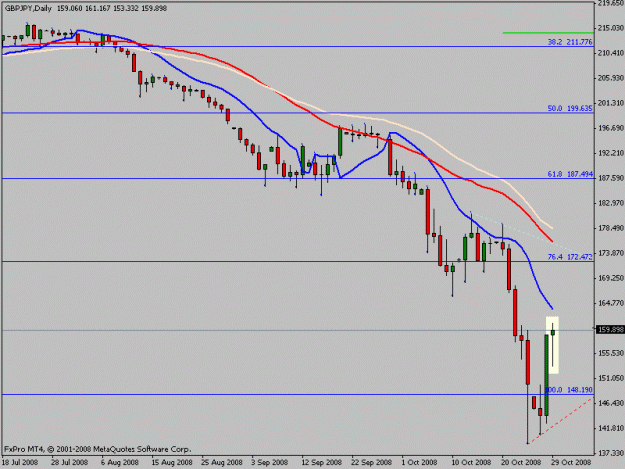The image size is (625, 469).
Task: Click the 1 Oct 2008 date label
Action: [419, 463]
